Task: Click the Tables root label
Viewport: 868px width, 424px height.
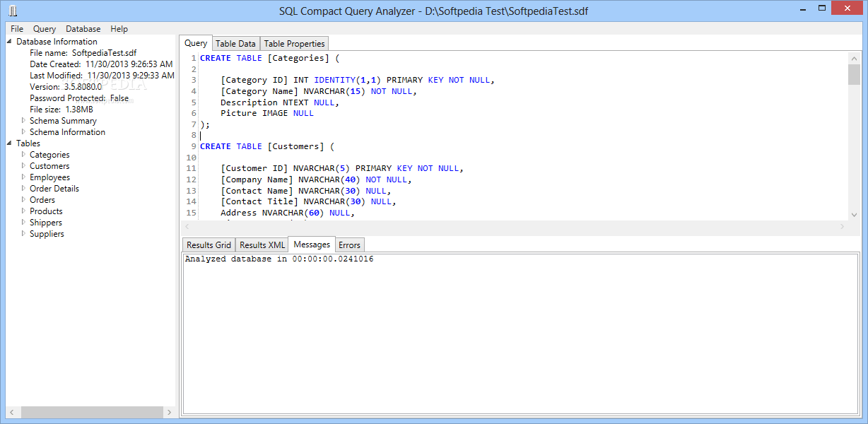Action: (28, 143)
